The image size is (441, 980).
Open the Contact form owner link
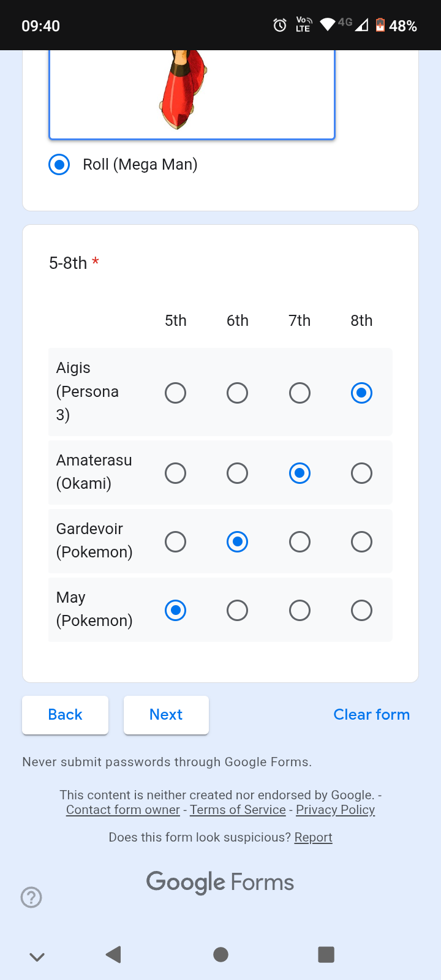(123, 810)
